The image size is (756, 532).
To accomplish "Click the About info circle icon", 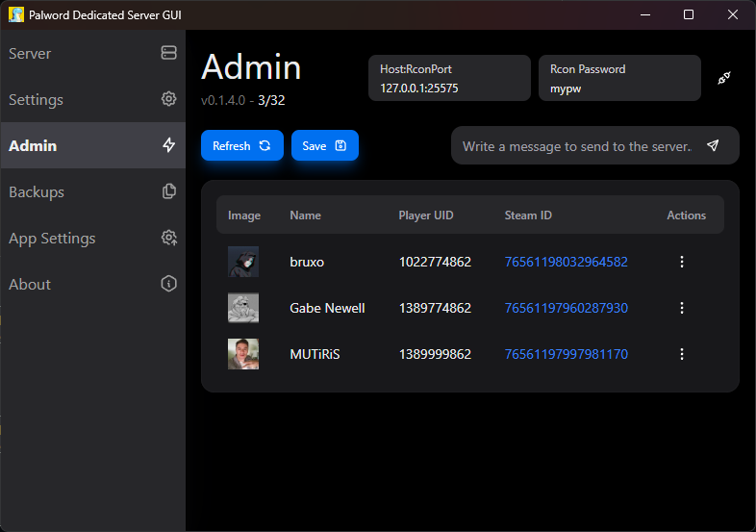I will coord(168,284).
